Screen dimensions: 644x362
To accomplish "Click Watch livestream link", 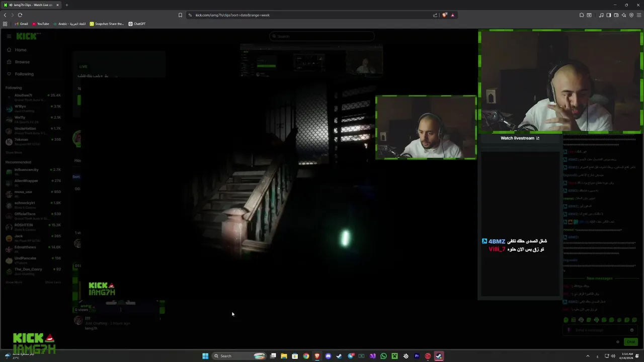I will point(520,138).
